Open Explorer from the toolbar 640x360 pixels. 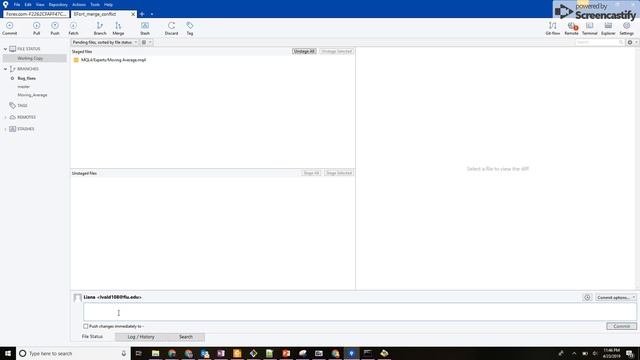[x=608, y=28]
